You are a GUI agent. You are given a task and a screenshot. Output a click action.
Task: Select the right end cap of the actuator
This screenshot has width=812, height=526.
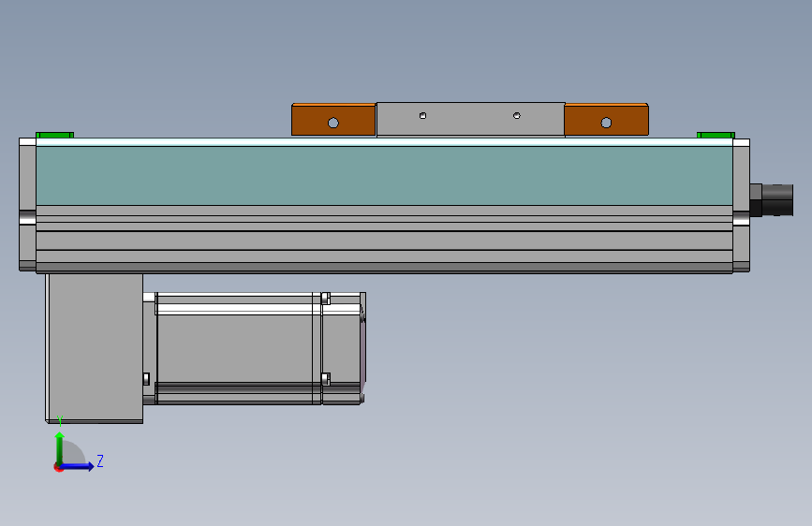pos(741,204)
